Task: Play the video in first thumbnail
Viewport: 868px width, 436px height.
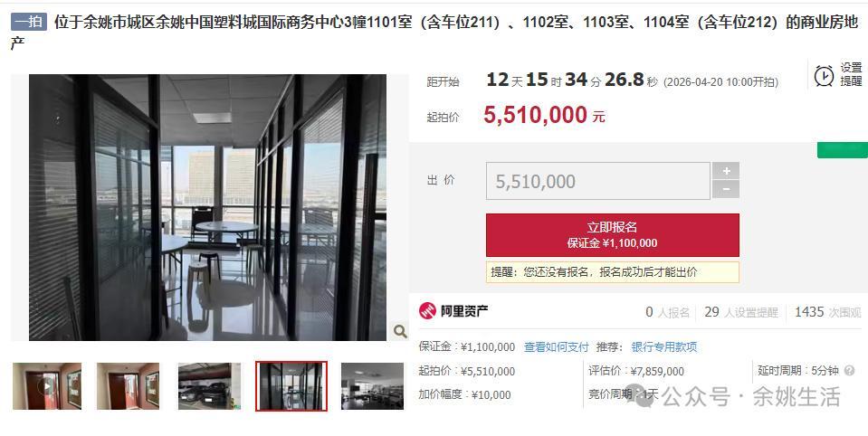Action: click(47, 386)
